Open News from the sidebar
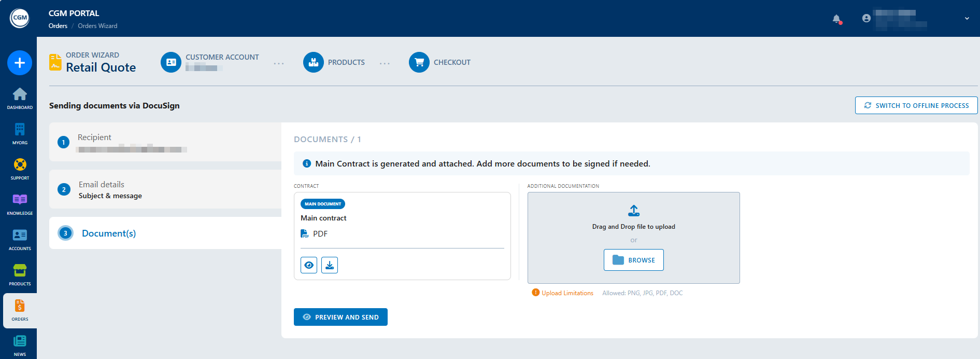Screen dimensions: 980x359 pyautogui.click(x=20, y=346)
